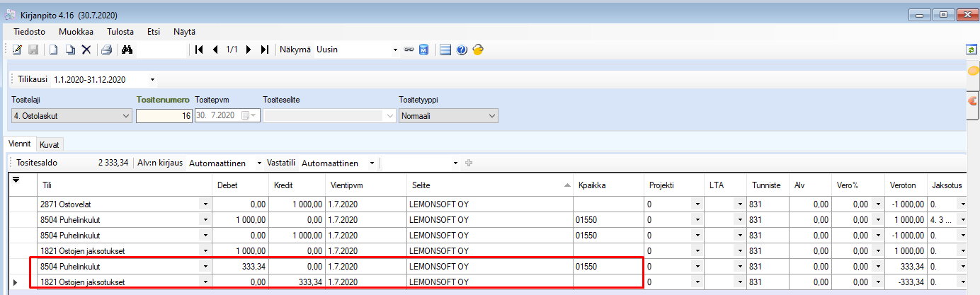The width and height of the screenshot is (980, 295).
Task: Click Kredit cell 333,34 in last row
Action: [x=296, y=282]
